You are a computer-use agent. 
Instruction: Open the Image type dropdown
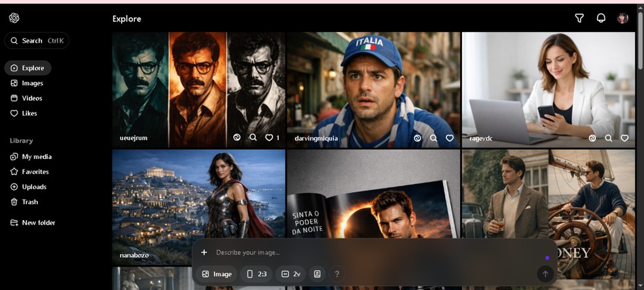click(217, 274)
